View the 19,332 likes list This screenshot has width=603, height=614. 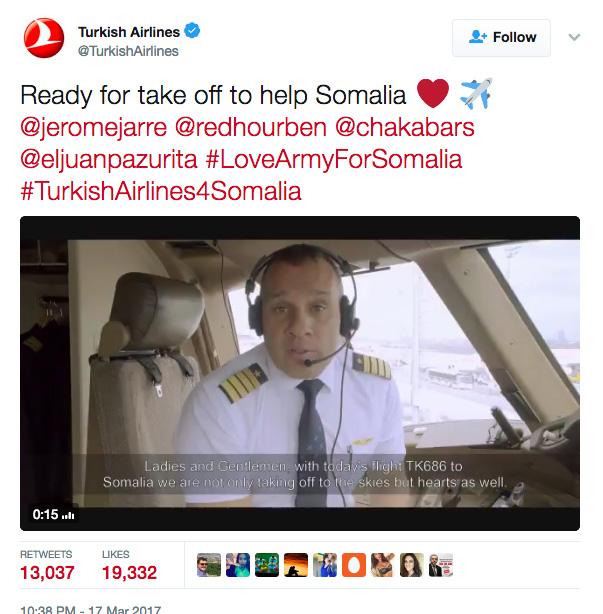coord(129,565)
